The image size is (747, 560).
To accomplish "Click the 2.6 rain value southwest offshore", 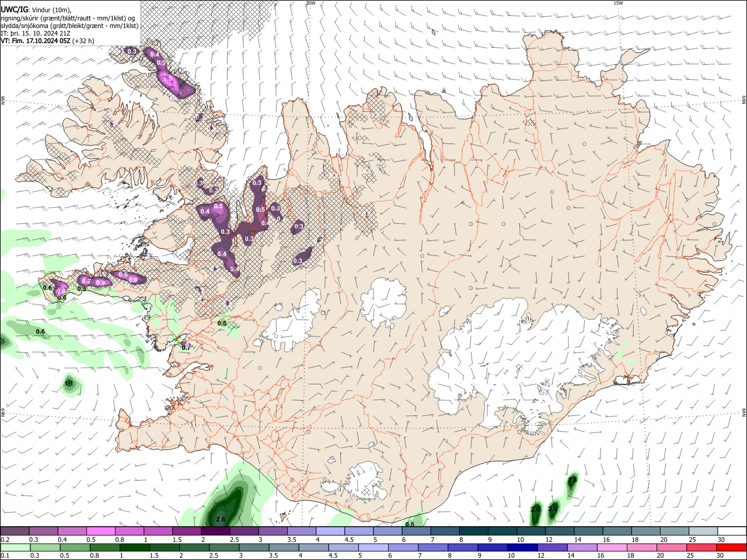I will [x=221, y=519].
